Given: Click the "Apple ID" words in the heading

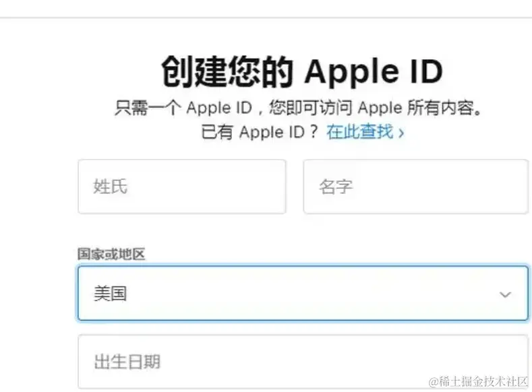Looking at the screenshot, I should (374, 71).
